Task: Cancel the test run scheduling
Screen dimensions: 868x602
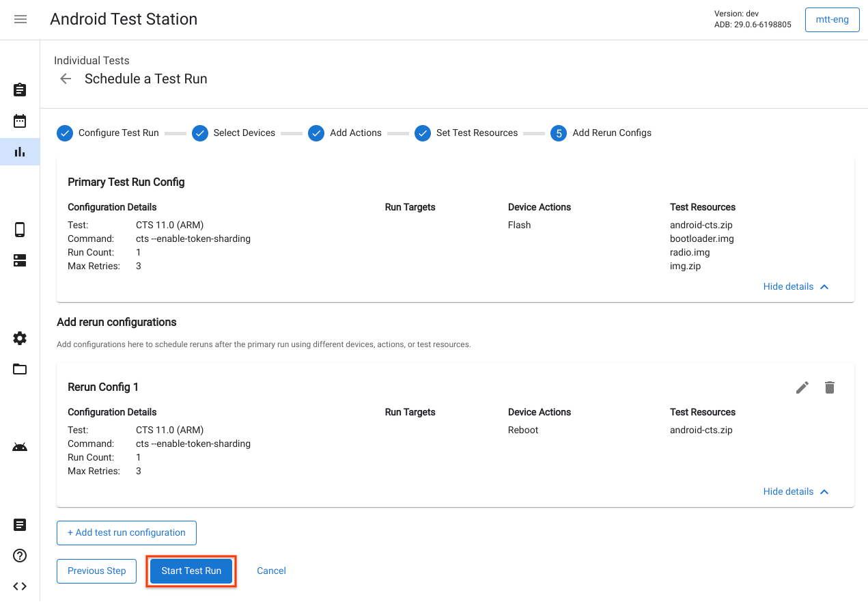Action: tap(271, 571)
